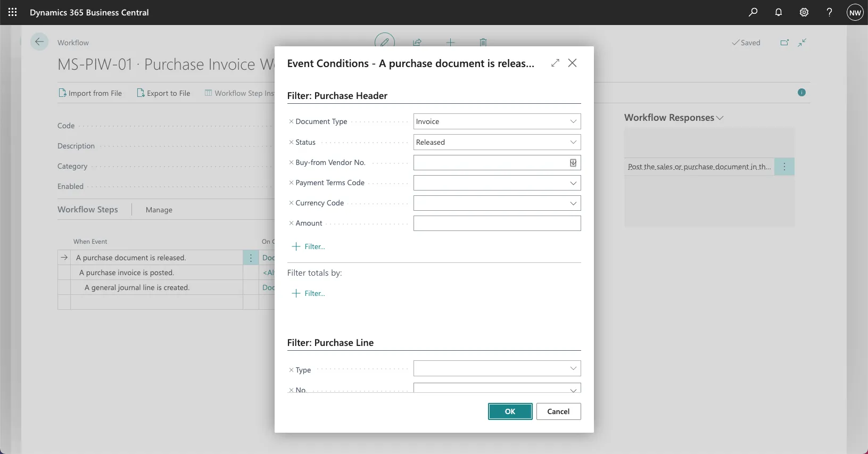Viewport: 868px width, 454px height.
Task: Cancel the Event Conditions dialog
Action: (x=558, y=411)
